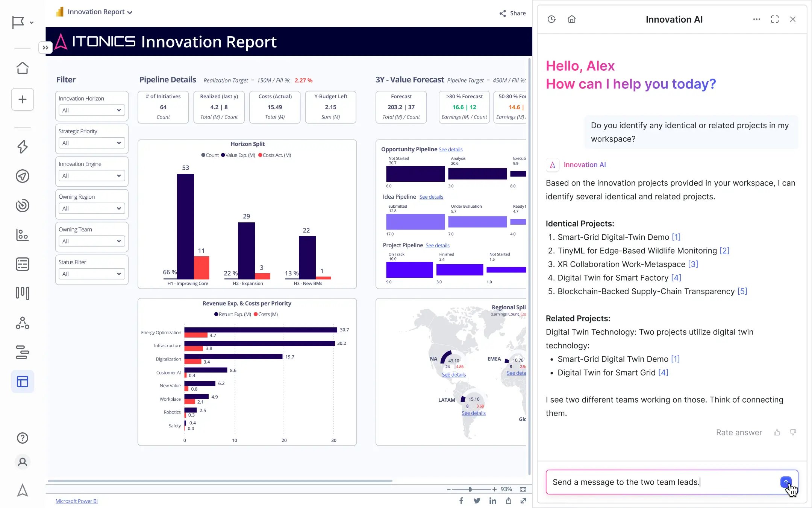Image resolution: width=812 pixels, height=508 pixels.
Task: Click the ITONICS logo at sidebar bottom
Action: [x=23, y=490]
